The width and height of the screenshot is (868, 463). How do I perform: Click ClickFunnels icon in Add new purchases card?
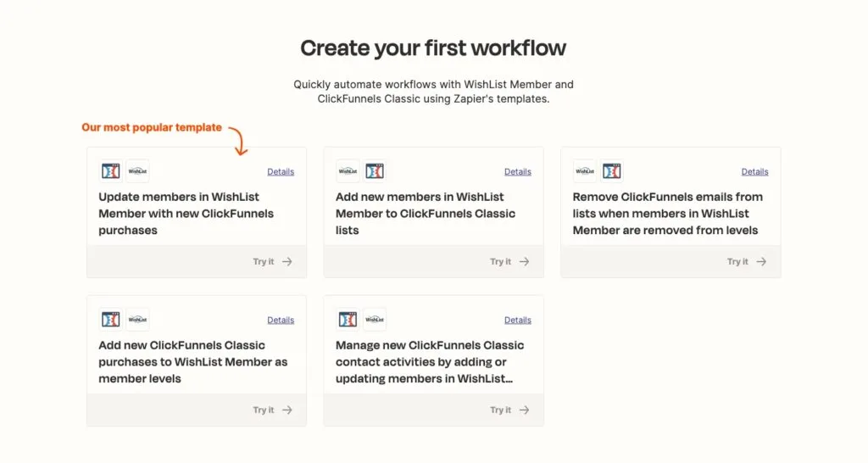click(x=111, y=320)
